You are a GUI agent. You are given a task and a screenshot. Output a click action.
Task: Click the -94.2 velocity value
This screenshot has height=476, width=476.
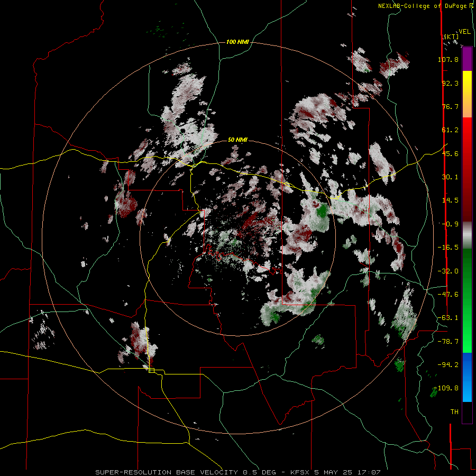pos(448,365)
